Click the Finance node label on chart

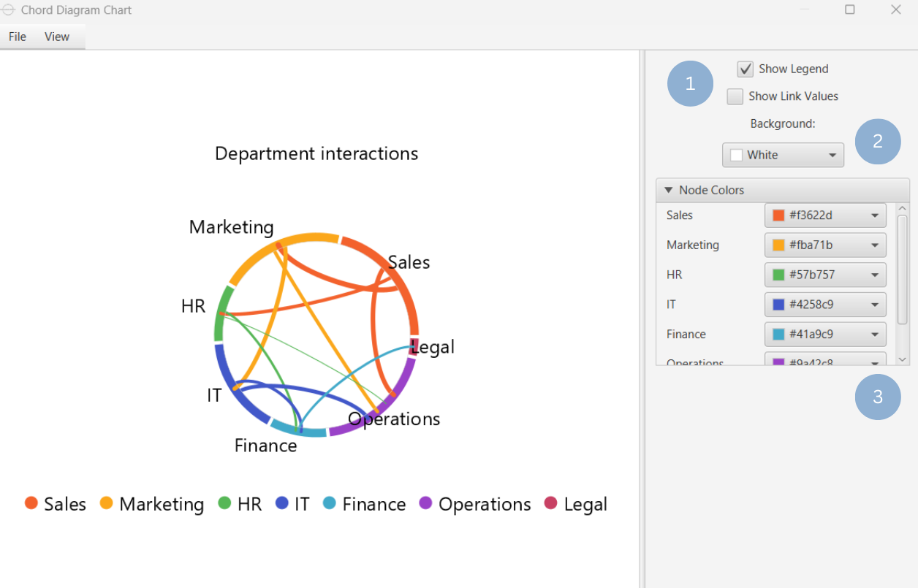coord(265,446)
